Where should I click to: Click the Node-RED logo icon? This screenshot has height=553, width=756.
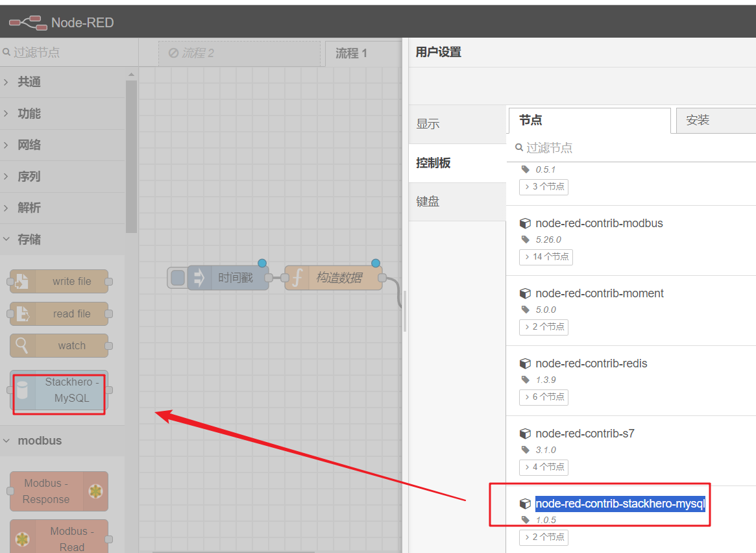click(28, 23)
